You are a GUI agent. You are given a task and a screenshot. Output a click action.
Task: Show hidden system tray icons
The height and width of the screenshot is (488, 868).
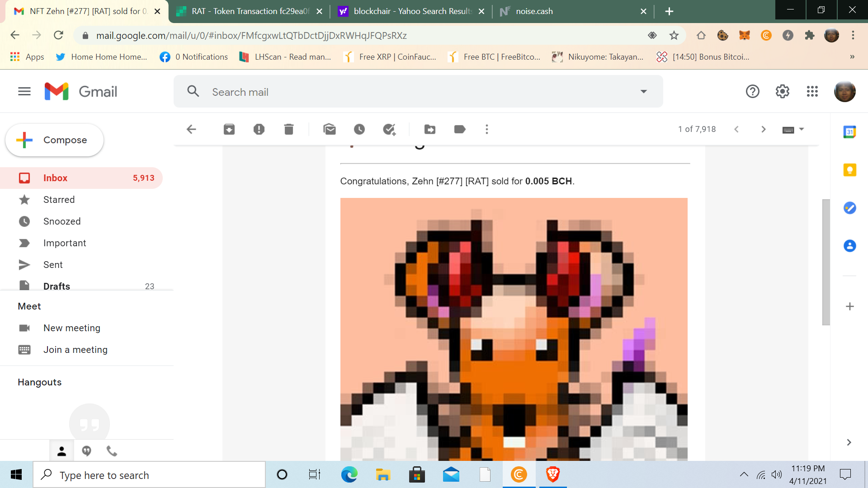pos(744,474)
